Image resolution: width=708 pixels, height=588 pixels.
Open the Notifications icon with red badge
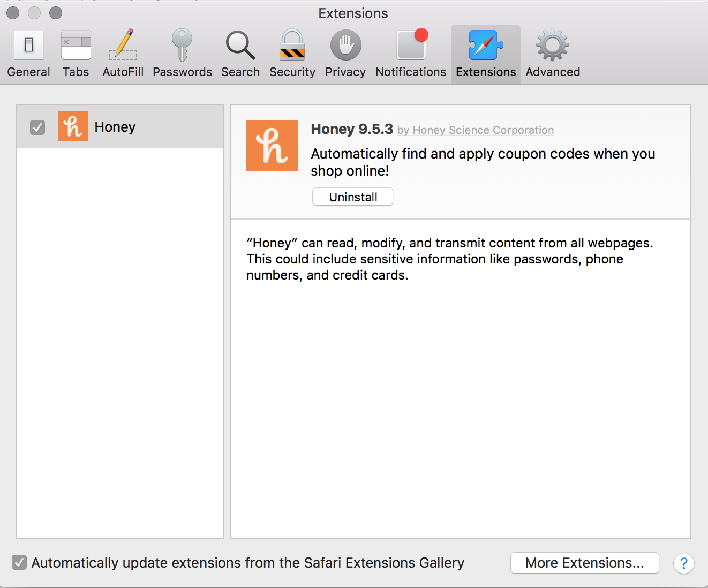point(412,44)
